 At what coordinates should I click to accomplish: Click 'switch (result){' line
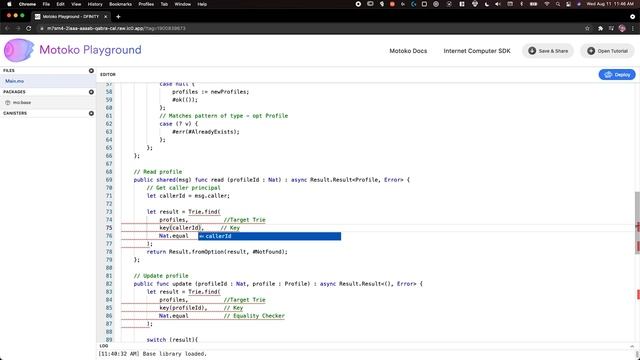coord(172,340)
